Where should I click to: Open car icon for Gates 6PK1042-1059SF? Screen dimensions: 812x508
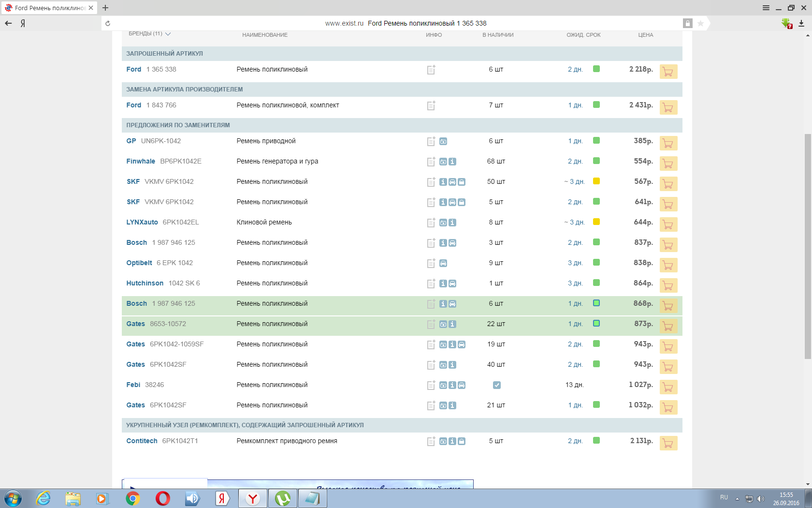462,344
